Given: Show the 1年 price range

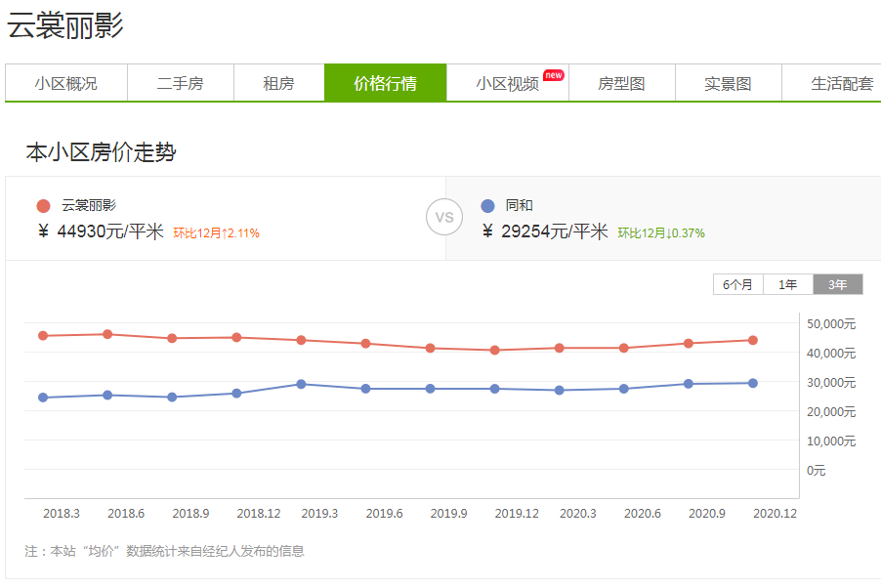Looking at the screenshot, I should (x=788, y=284).
